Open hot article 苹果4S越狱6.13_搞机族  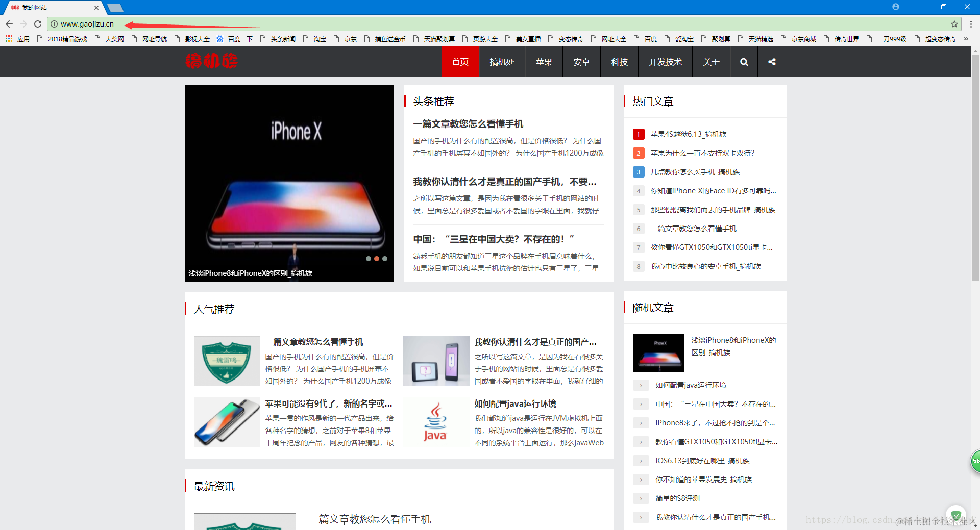coord(689,134)
